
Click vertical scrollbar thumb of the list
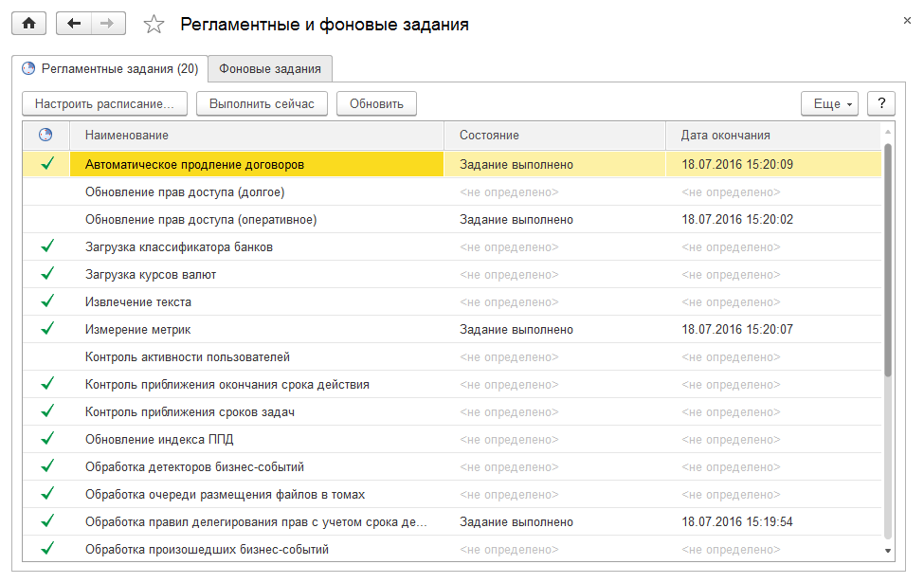pos(888,256)
